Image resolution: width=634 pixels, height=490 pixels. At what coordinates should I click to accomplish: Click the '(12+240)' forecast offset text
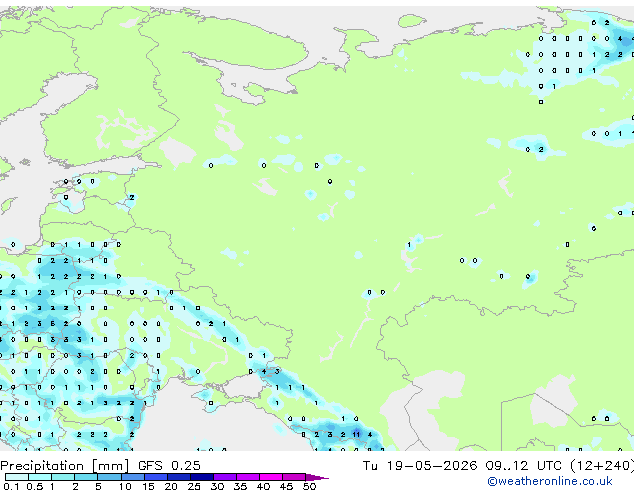coord(602,466)
